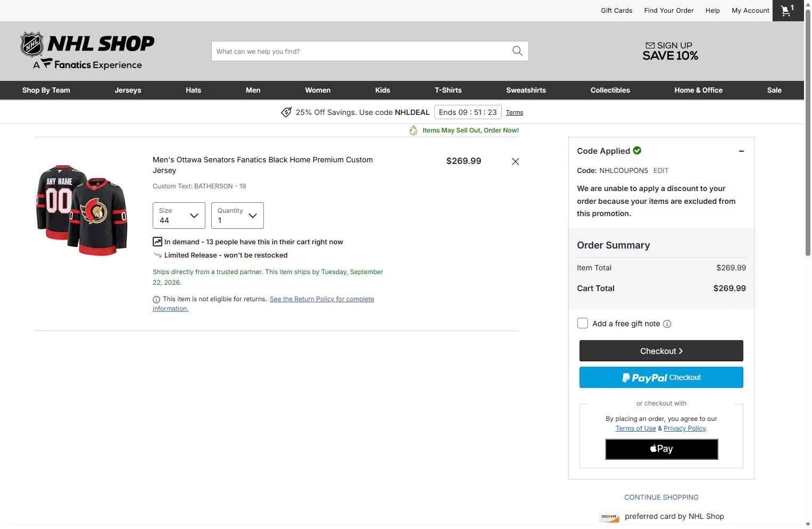Click the NHL Shop logo
812x529 pixels.
[87, 51]
